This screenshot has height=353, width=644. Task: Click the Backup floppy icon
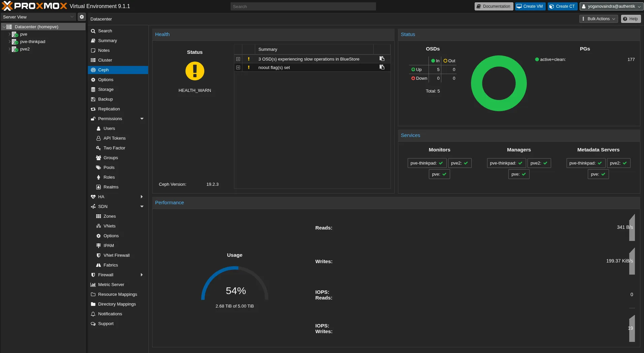93,99
